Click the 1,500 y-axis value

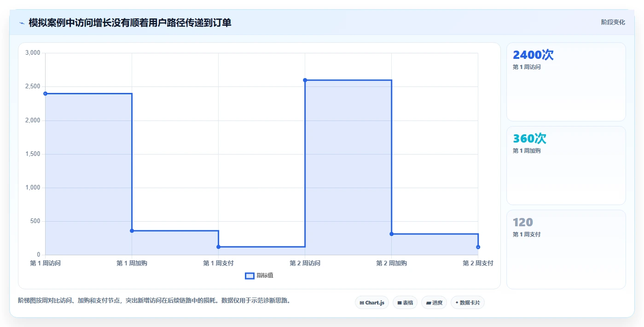click(x=33, y=154)
